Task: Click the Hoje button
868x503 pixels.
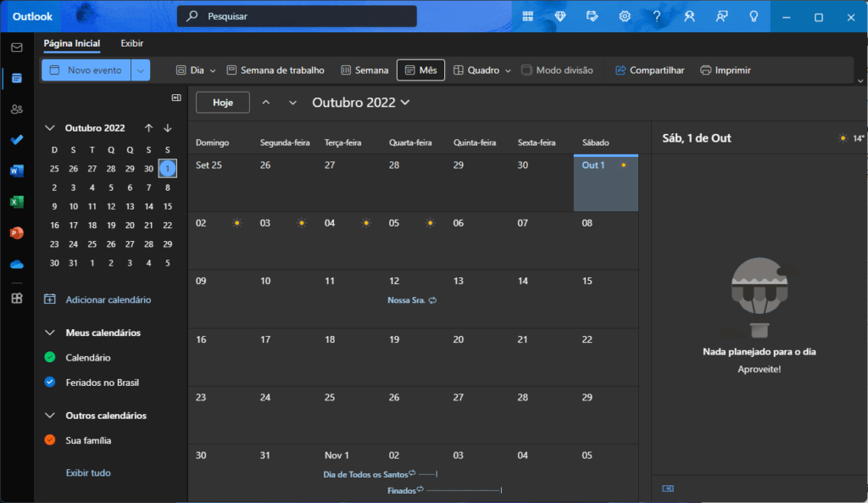Action: [x=222, y=103]
